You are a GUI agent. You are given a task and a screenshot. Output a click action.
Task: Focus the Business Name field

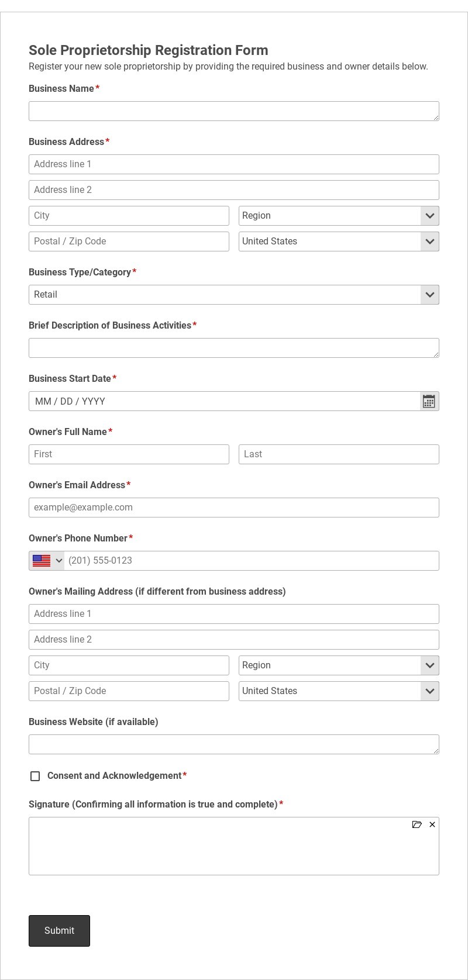(234, 111)
